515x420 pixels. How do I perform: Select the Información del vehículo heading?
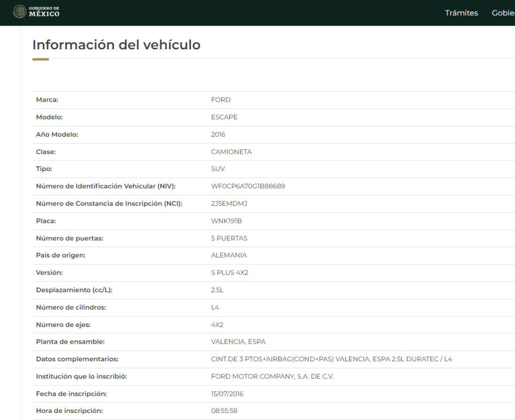116,45
